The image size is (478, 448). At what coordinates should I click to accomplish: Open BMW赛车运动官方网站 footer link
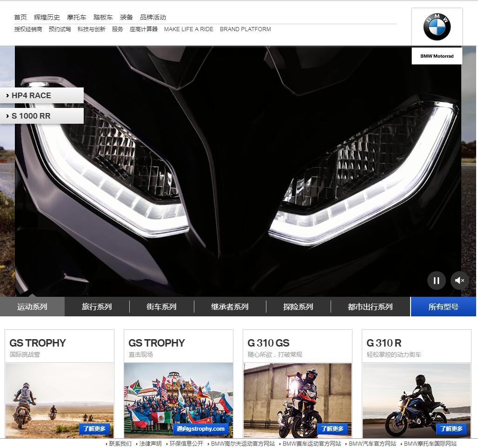click(x=312, y=444)
